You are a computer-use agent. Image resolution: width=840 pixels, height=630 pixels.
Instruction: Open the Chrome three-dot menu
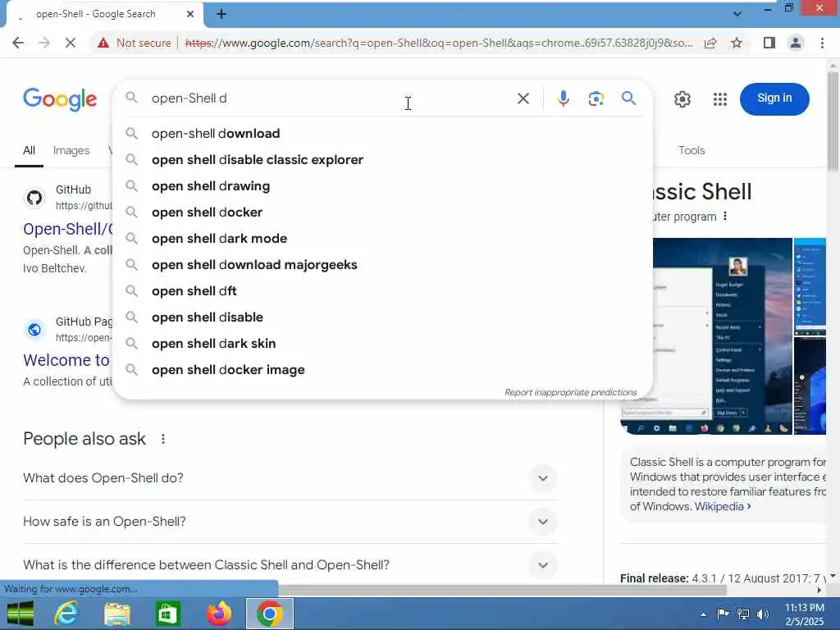[822, 43]
